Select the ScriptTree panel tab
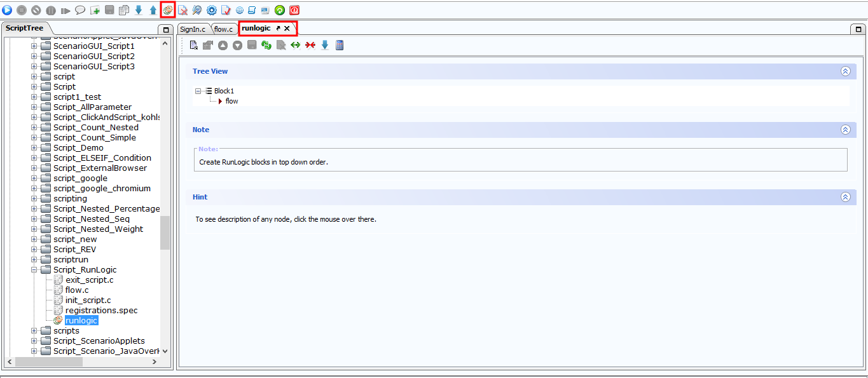 pyautogui.click(x=25, y=28)
